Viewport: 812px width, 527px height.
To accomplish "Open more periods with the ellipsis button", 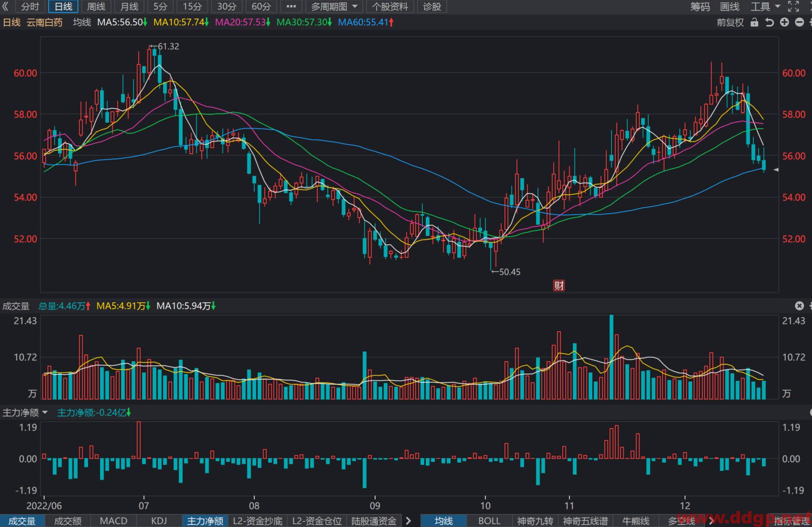I will pyautogui.click(x=291, y=7).
